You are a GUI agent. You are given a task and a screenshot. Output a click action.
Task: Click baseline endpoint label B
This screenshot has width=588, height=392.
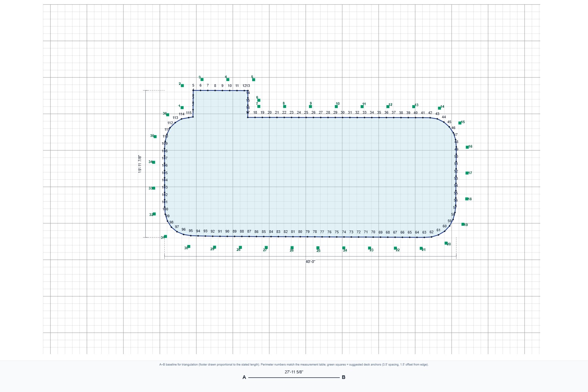coord(343,377)
